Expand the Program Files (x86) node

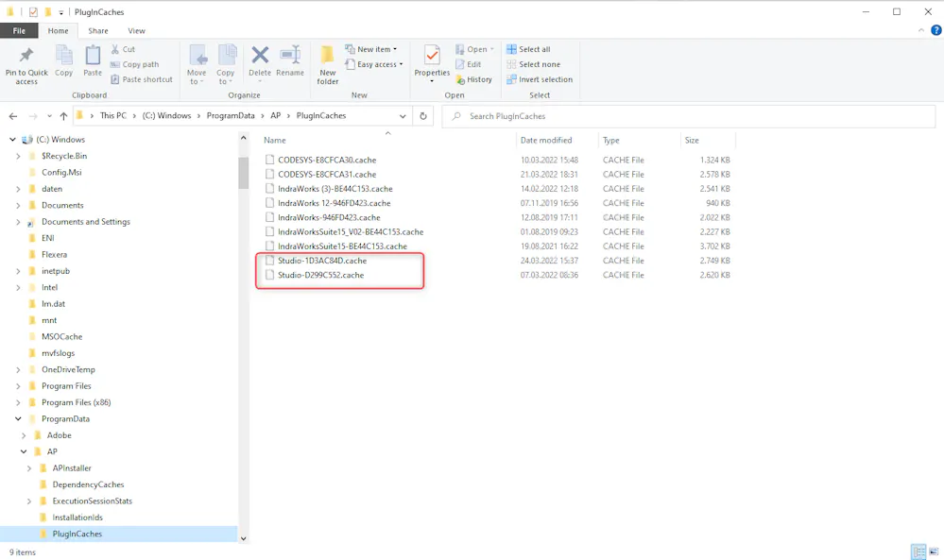coord(18,402)
